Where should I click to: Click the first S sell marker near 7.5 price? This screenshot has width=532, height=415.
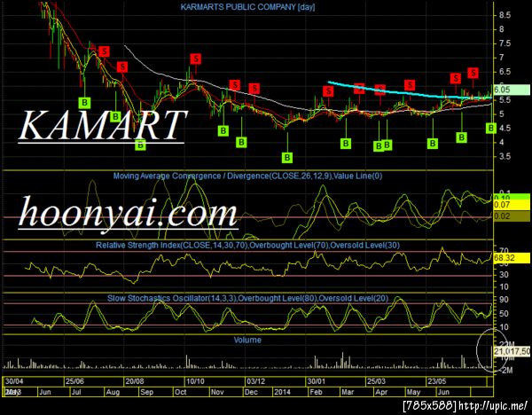tap(104, 51)
